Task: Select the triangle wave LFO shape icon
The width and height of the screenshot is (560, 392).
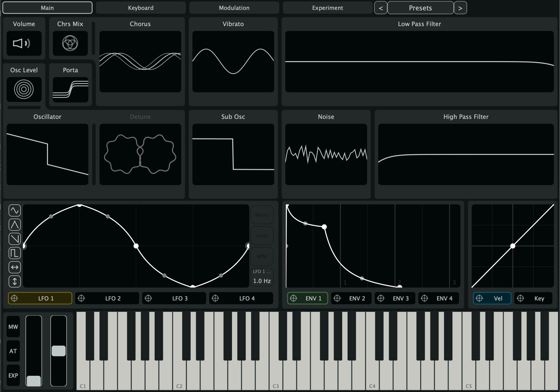Action: click(14, 224)
